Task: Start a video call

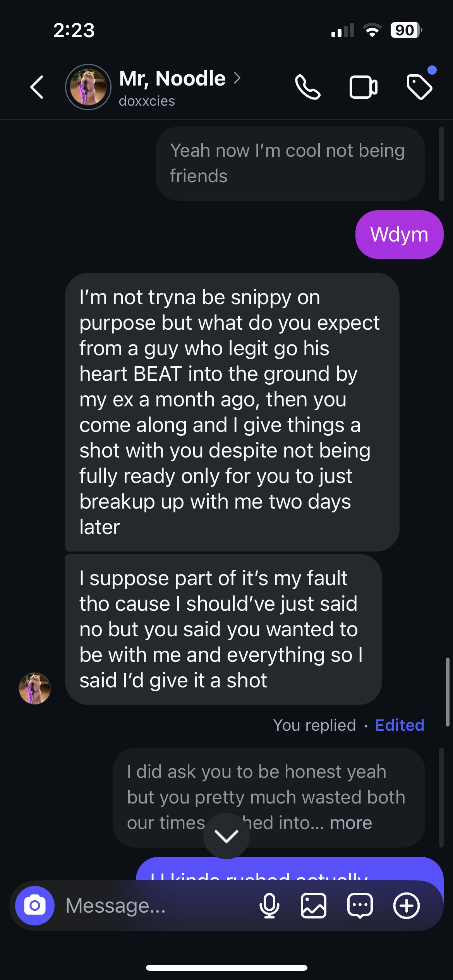Action: (363, 87)
